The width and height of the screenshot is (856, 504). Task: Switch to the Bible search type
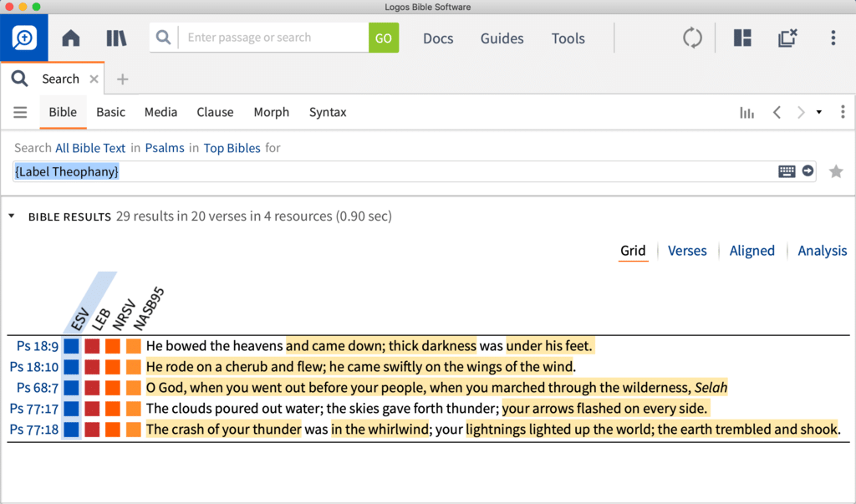click(x=63, y=112)
